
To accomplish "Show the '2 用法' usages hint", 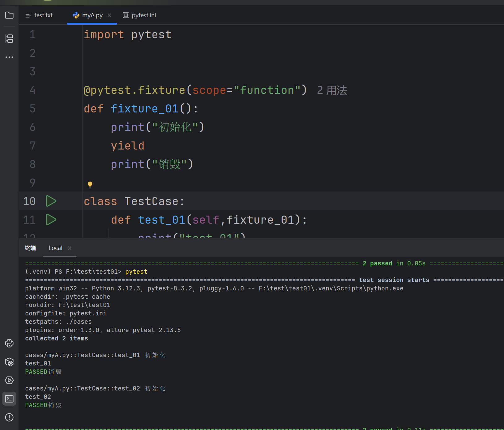I will pyautogui.click(x=332, y=90).
